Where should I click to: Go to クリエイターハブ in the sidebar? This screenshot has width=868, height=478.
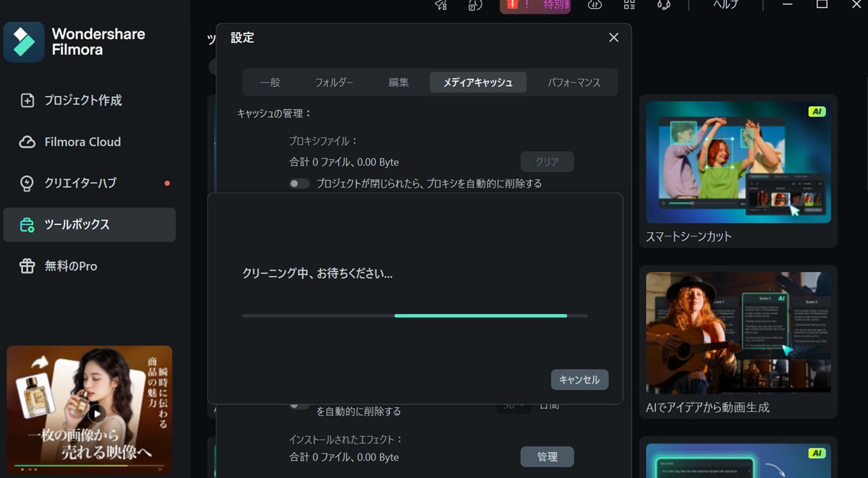[80, 183]
